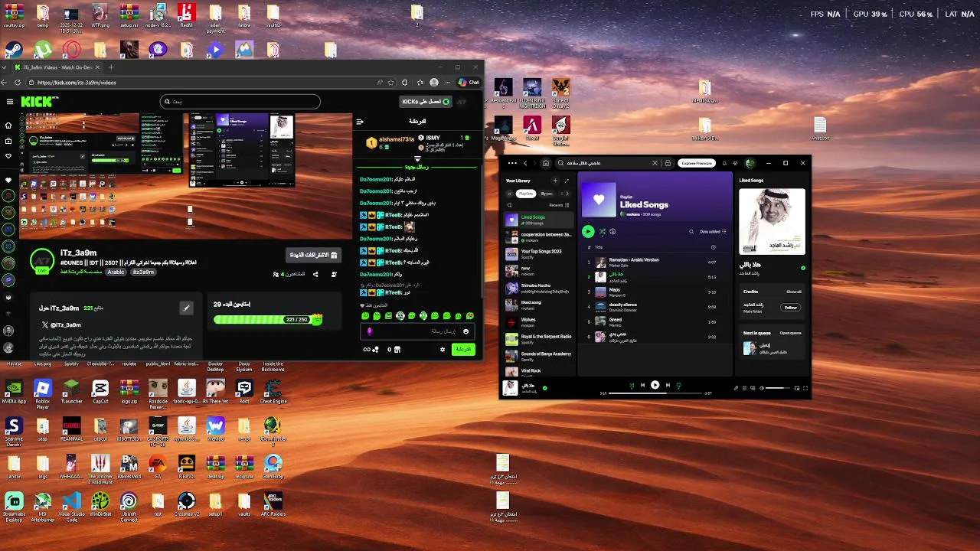Viewport: 980px width, 551px height.
Task: Toggle Spotify fullscreen icon in player bar
Action: point(805,388)
